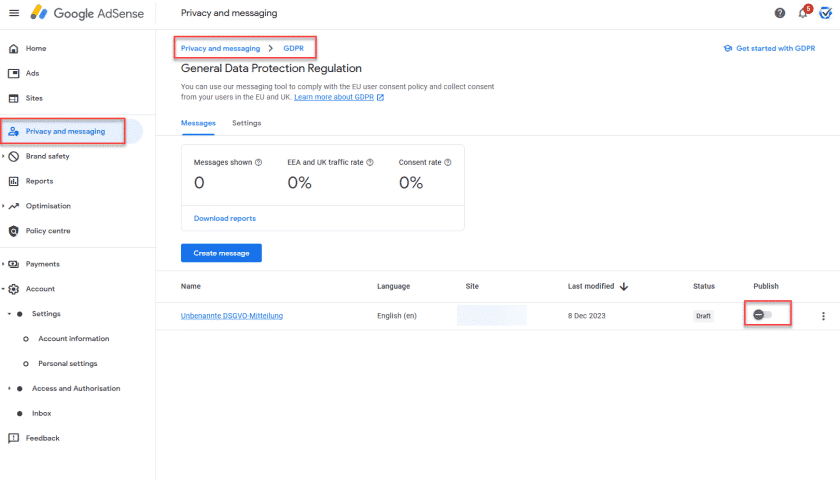Open the message row three-dot menu
The height and width of the screenshot is (480, 840).
pyautogui.click(x=823, y=316)
